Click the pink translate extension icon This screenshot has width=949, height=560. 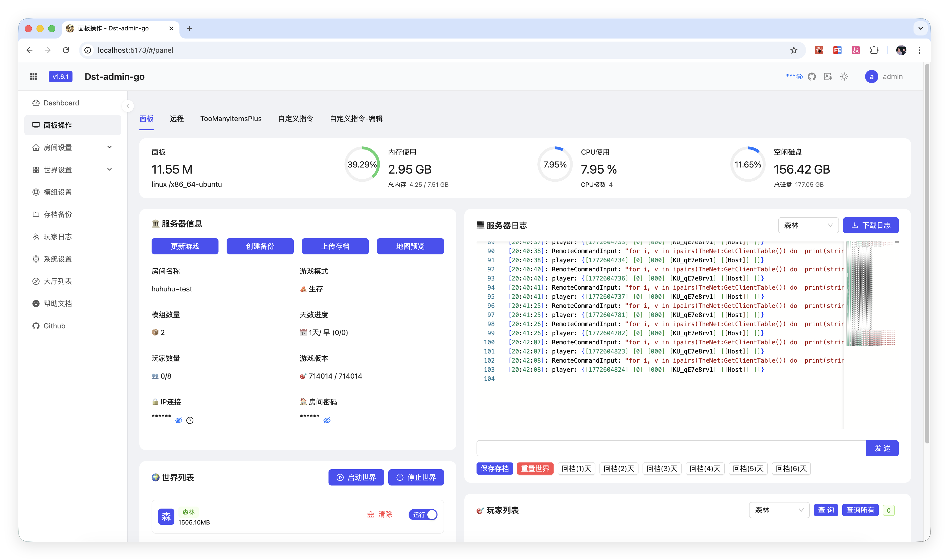tap(855, 50)
